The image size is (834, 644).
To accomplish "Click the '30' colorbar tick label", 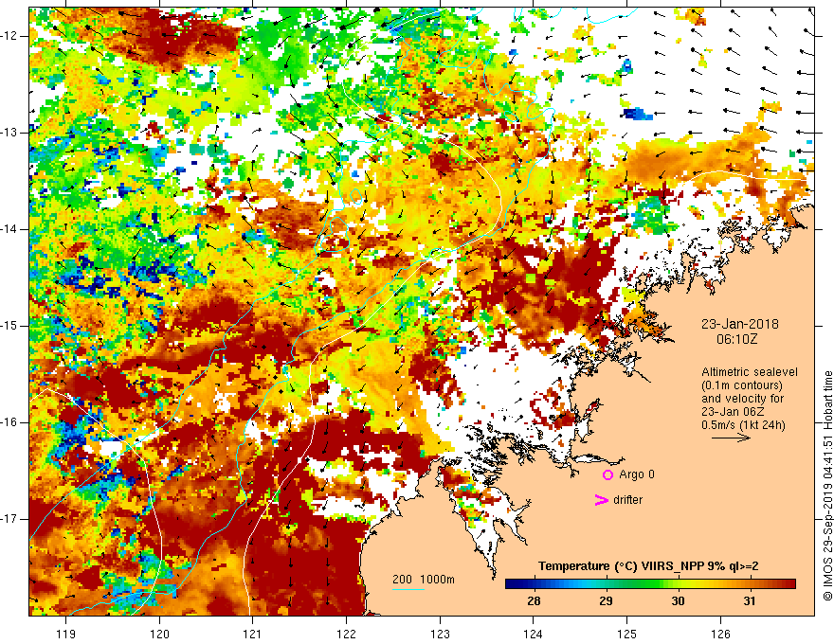I will tap(678, 601).
